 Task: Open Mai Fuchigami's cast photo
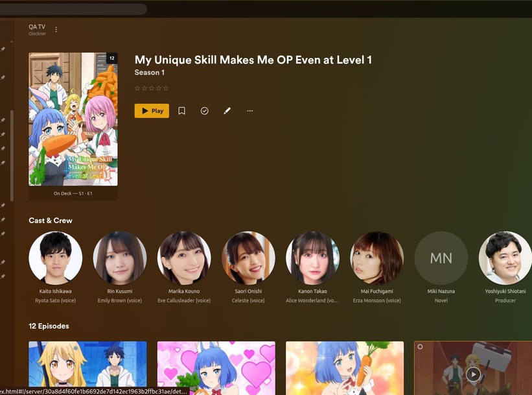(x=377, y=257)
